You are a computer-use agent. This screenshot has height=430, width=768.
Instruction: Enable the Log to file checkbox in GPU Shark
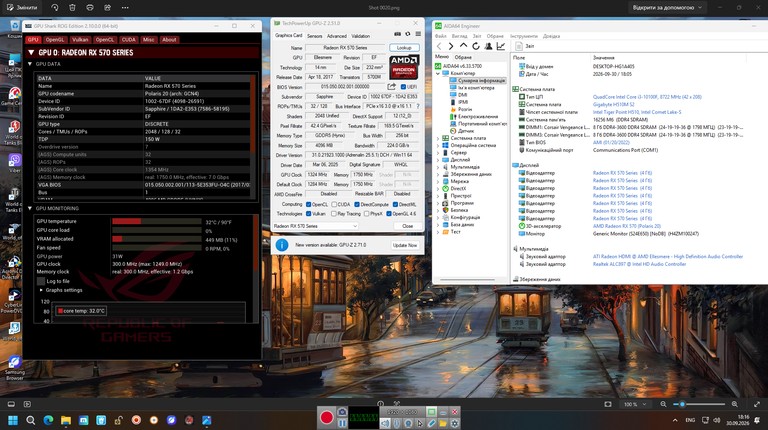coord(41,281)
